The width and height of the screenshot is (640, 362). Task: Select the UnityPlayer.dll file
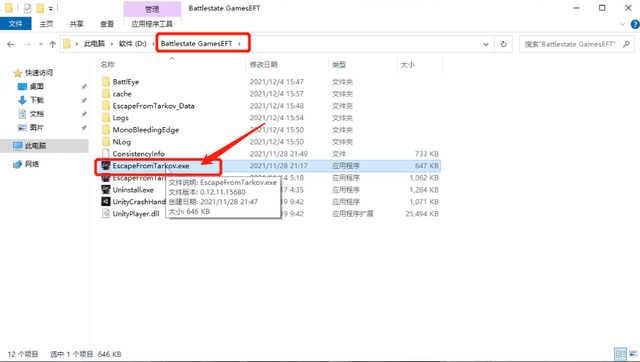coord(136,214)
